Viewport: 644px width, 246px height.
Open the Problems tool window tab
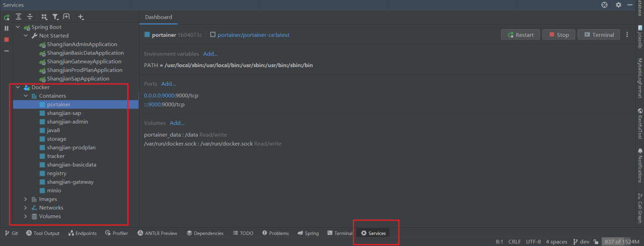275,233
